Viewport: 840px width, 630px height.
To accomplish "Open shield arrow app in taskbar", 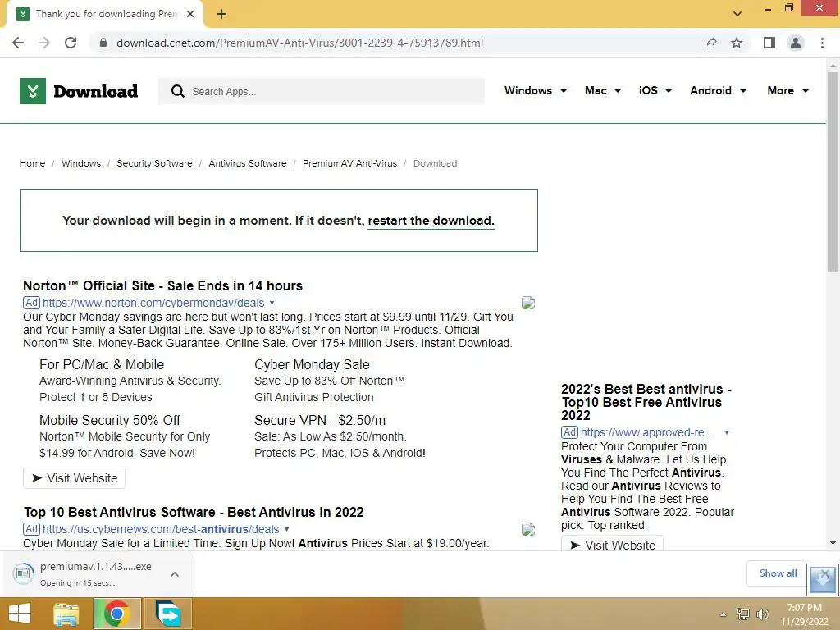I will tap(167, 614).
